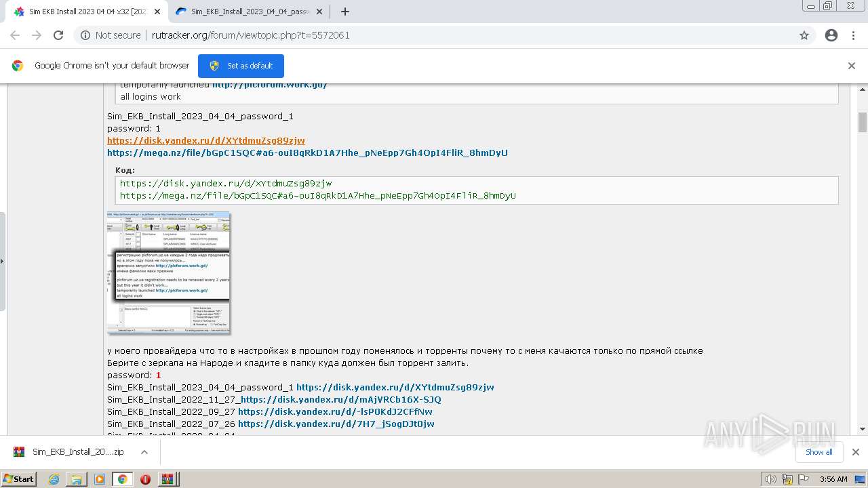The image size is (868, 488).
Task: Dismiss the default browser notification bar
Action: click(852, 66)
